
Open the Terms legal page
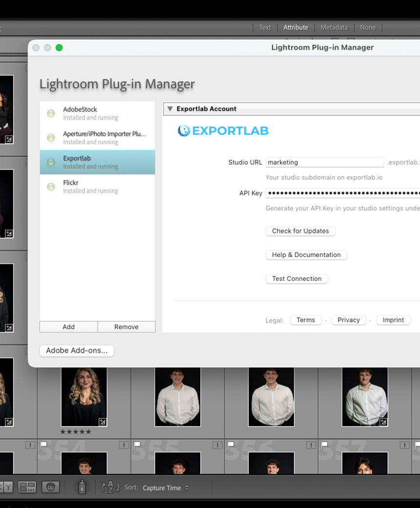[306, 320]
